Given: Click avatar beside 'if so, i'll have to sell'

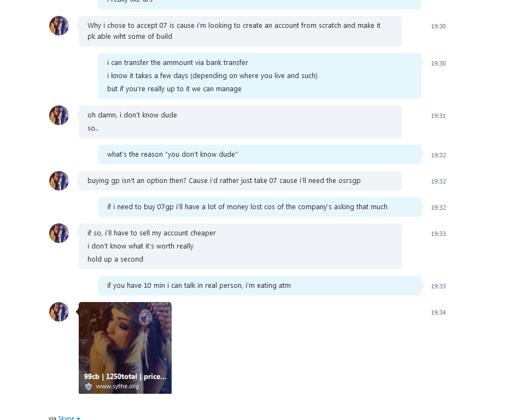Looking at the screenshot, I should [59, 233].
